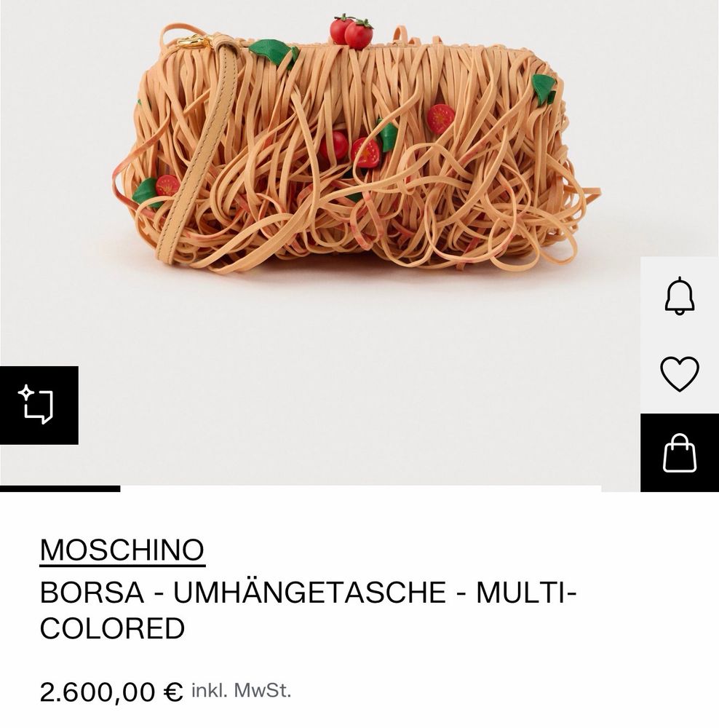Viewport: 719px width, 728px height.
Task: Tap the black shopping bag icon
Action: [x=680, y=453]
